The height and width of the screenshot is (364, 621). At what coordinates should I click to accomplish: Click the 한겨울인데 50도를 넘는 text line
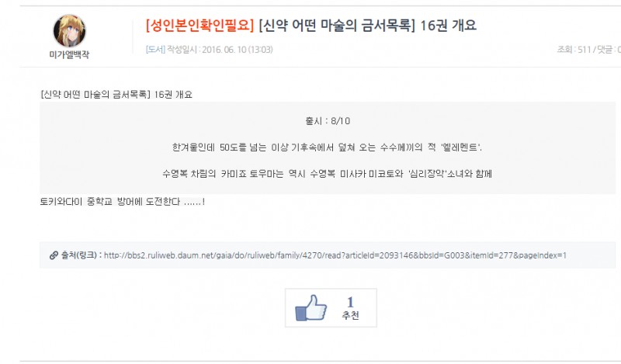point(327,147)
